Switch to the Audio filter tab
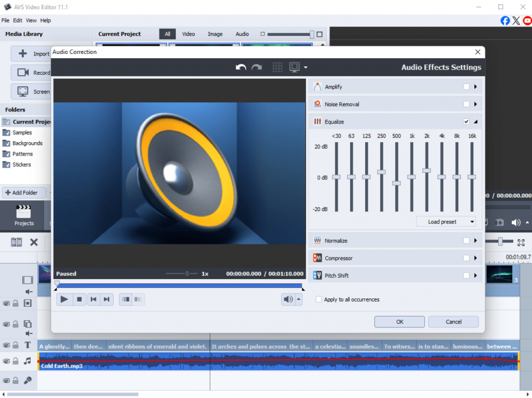 [242, 34]
